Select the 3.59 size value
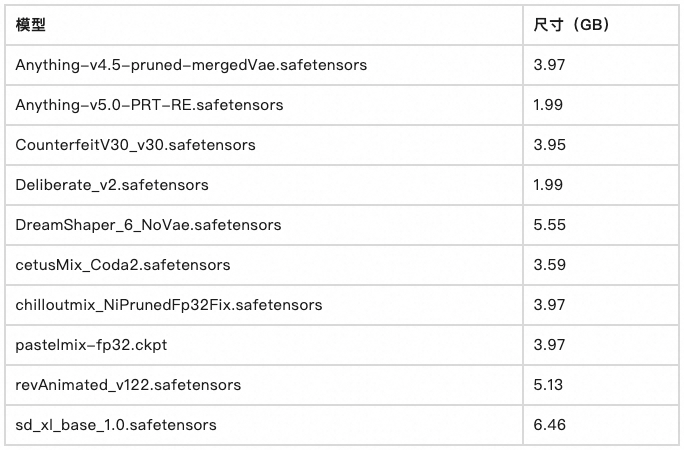 click(550, 265)
